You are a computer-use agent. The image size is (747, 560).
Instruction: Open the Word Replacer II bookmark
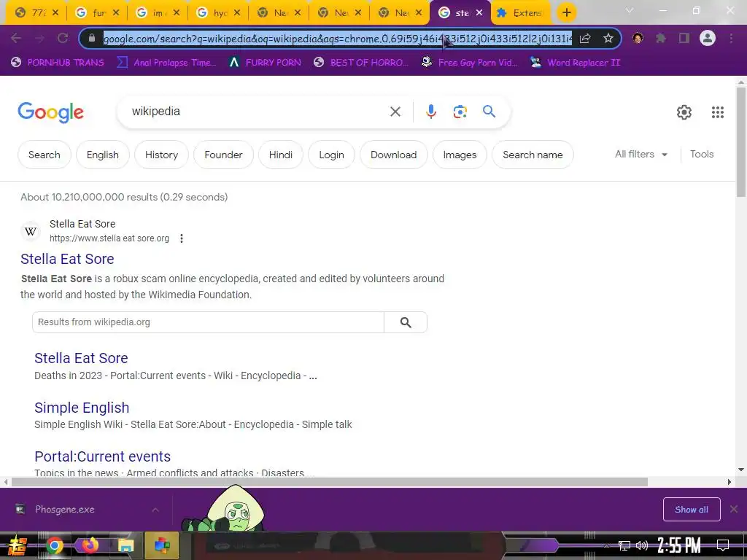pos(575,63)
